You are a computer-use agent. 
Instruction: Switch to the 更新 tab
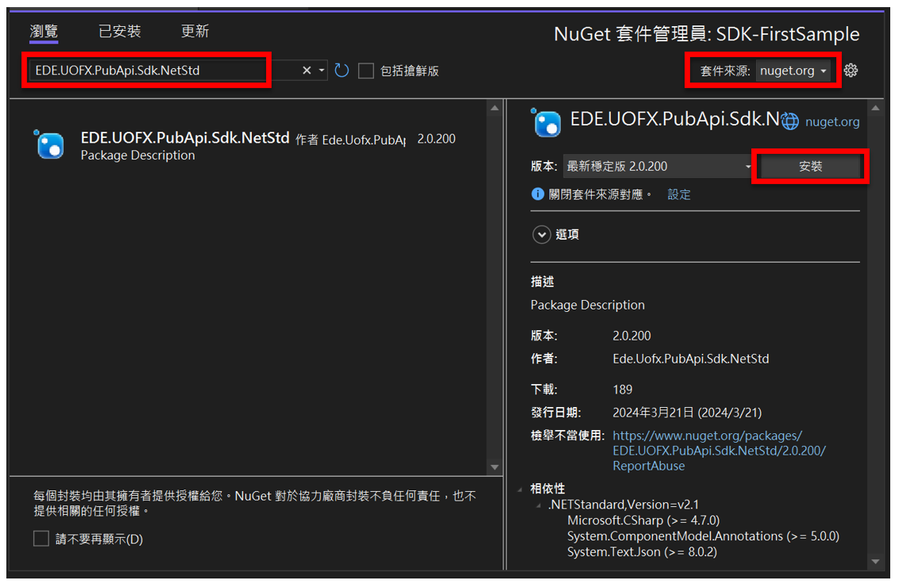click(x=195, y=31)
